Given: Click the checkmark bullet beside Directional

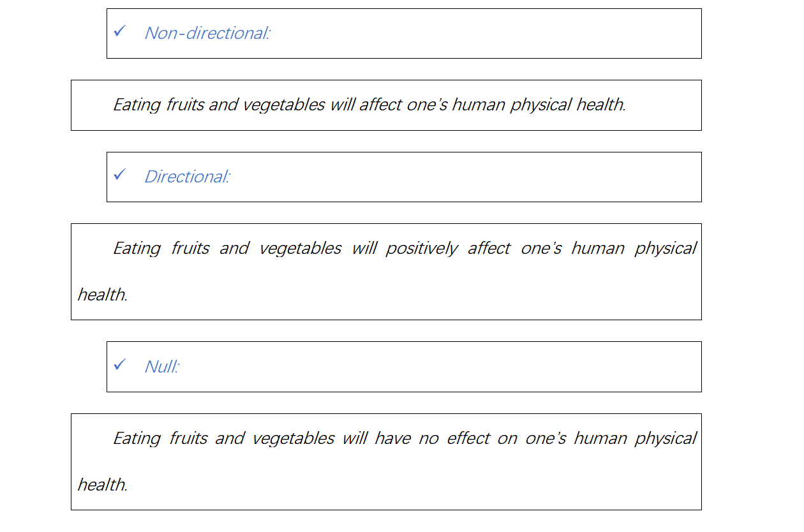Looking at the screenshot, I should point(119,175).
